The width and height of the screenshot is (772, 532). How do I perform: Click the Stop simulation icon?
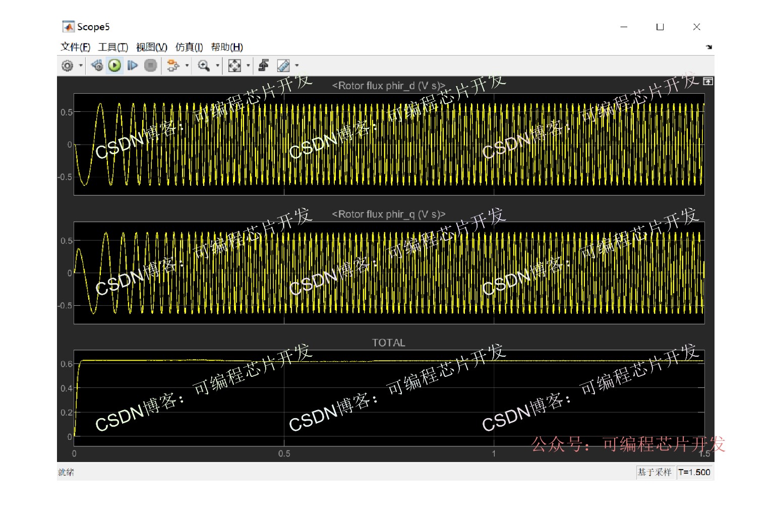pos(150,65)
